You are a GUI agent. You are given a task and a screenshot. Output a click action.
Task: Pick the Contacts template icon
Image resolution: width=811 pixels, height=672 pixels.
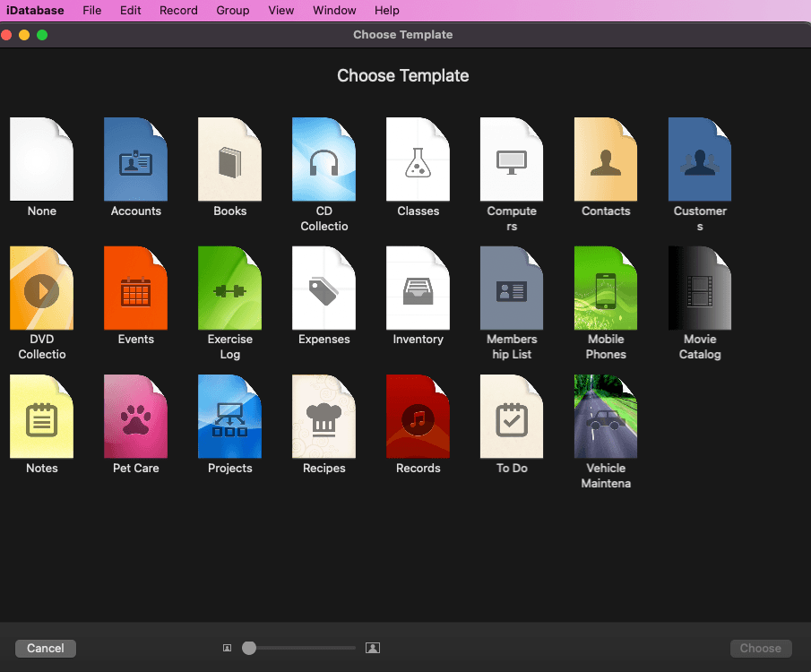[x=606, y=159]
